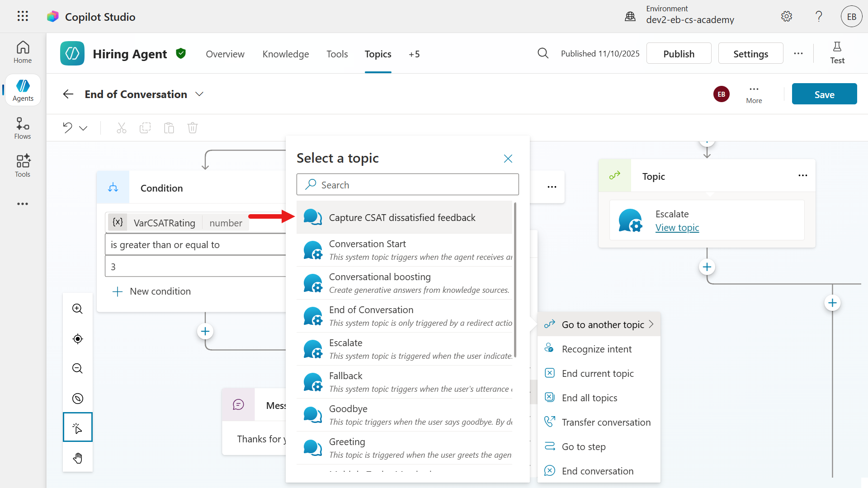Switch to the Knowledge tab
Image resolution: width=868 pixels, height=488 pixels.
pyautogui.click(x=286, y=54)
